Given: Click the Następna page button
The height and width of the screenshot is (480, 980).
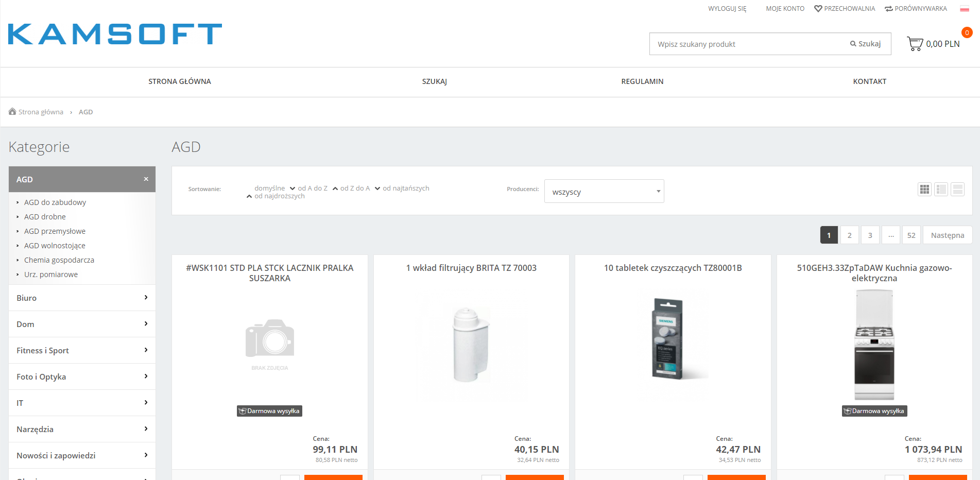Looking at the screenshot, I should (948, 235).
